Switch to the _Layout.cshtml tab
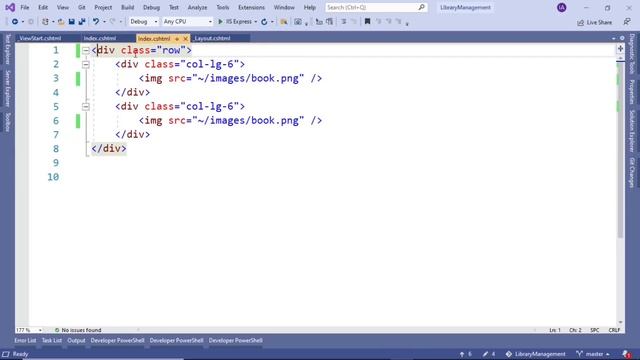The height and width of the screenshot is (360, 640). point(212,38)
